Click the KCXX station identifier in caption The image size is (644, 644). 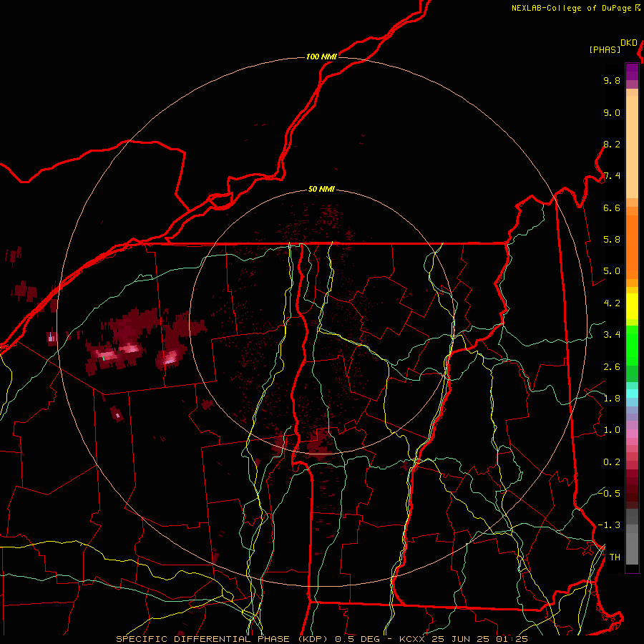coord(412,639)
